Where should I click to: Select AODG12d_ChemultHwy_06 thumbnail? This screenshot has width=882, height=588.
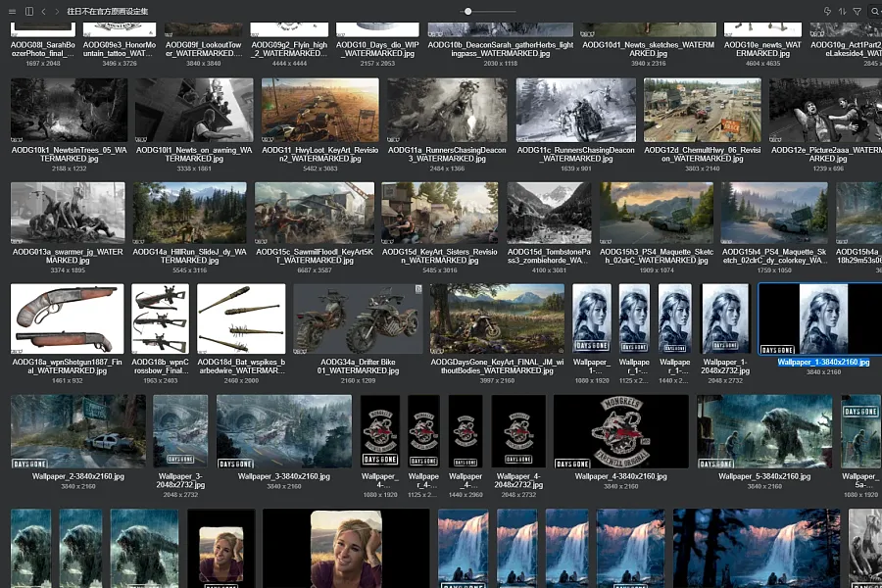[x=703, y=111]
